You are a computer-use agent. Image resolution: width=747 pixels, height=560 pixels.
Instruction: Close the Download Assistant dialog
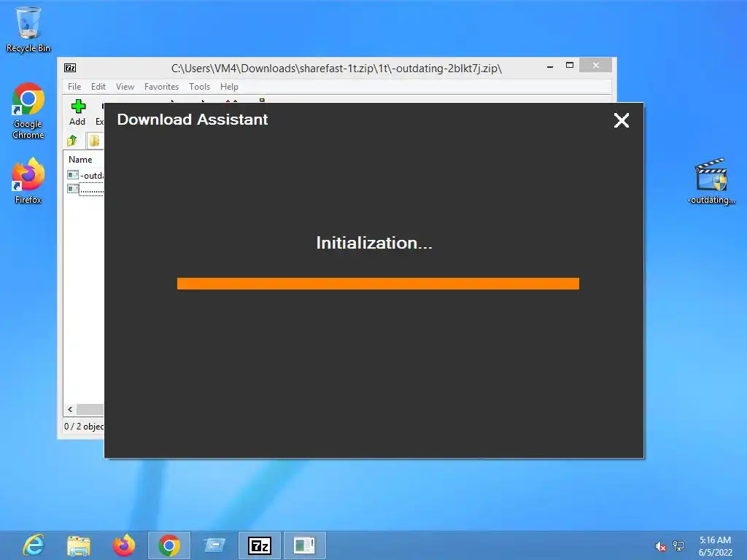622,120
